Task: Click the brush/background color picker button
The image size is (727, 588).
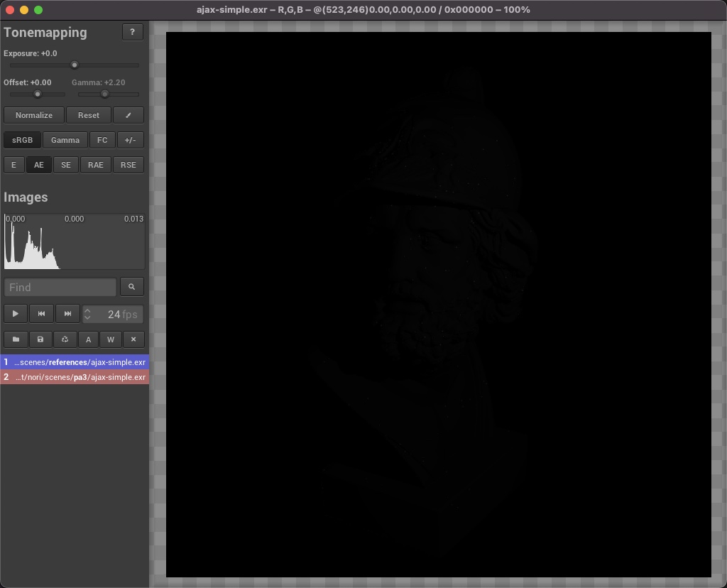Action: coord(129,115)
